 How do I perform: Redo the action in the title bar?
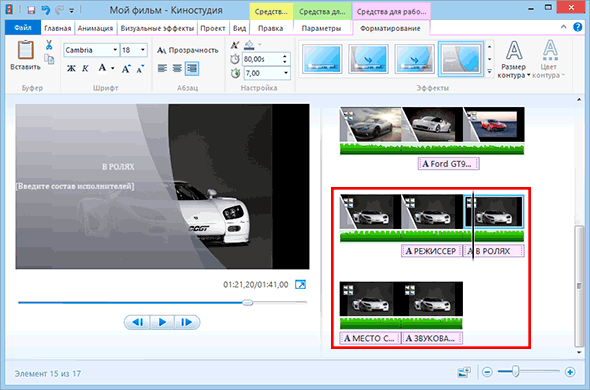[x=59, y=10]
